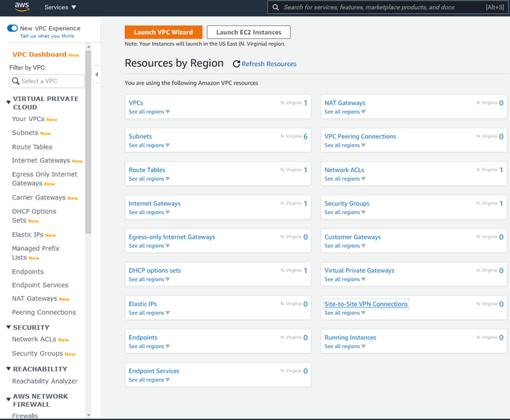The image size is (510, 420).
Task: Open Peering Connections in the sidebar
Action: pyautogui.click(x=44, y=313)
